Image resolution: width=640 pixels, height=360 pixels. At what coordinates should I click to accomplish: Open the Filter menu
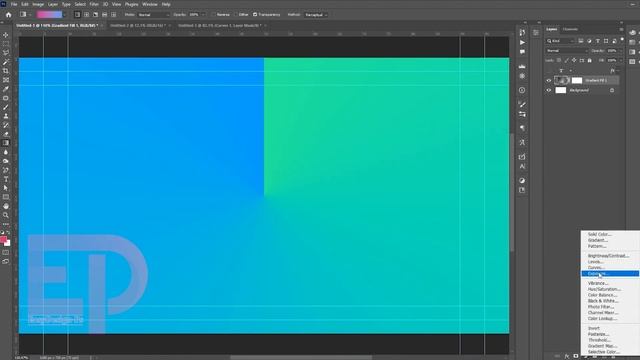point(94,4)
